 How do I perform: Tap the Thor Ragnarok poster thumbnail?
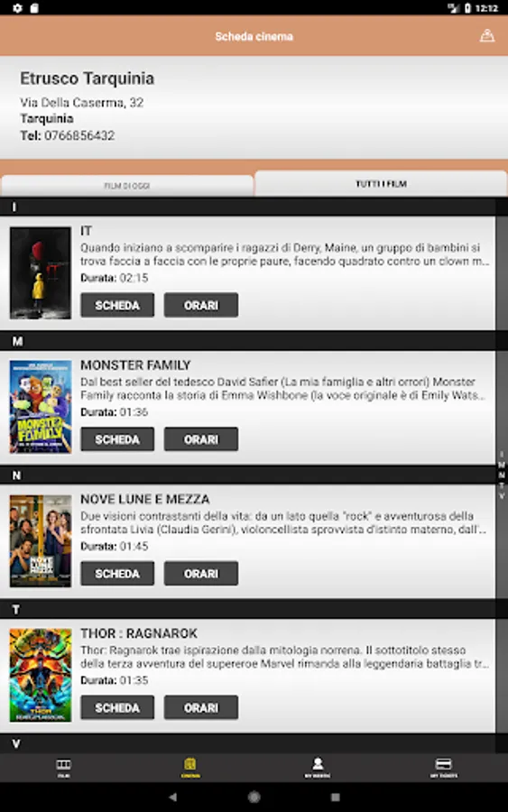coord(41,675)
